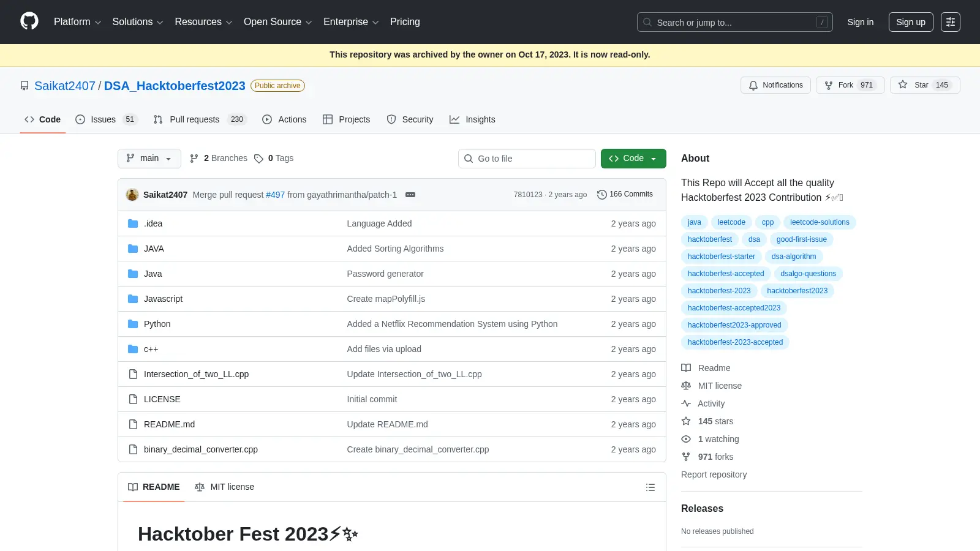The height and width of the screenshot is (551, 980).
Task: Click the branch icon beside 2 Branches
Action: click(x=194, y=159)
